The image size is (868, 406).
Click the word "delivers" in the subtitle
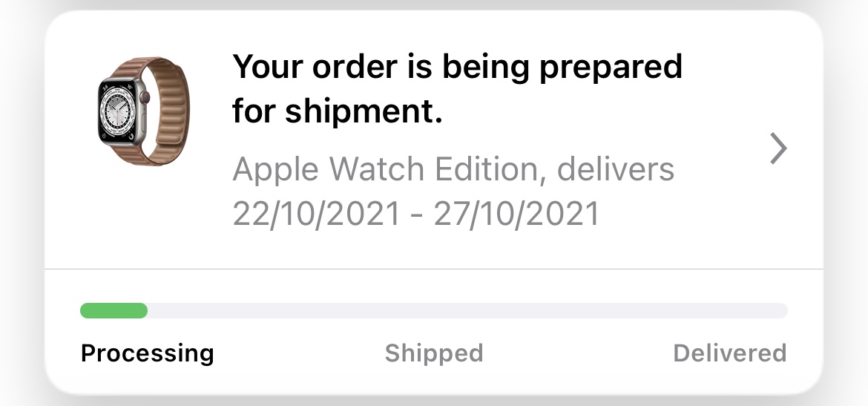(x=616, y=170)
